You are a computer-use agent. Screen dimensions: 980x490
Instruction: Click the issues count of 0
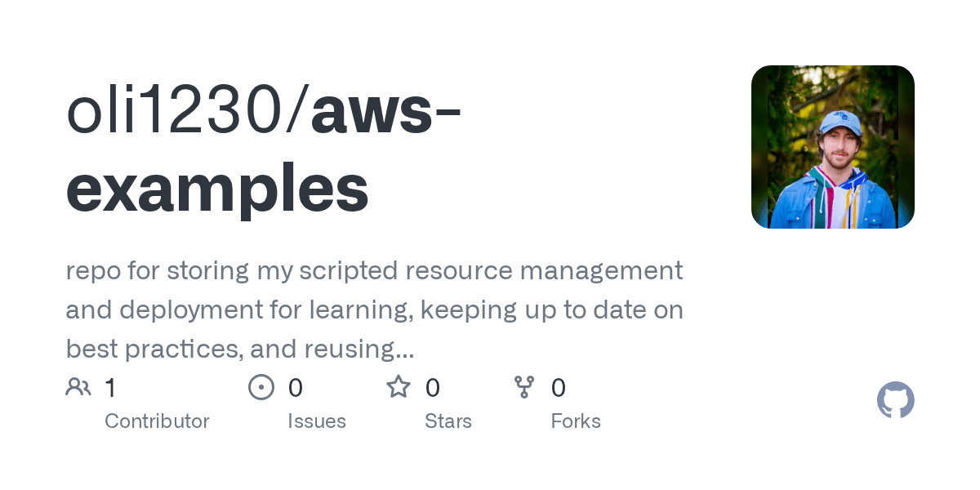point(296,388)
